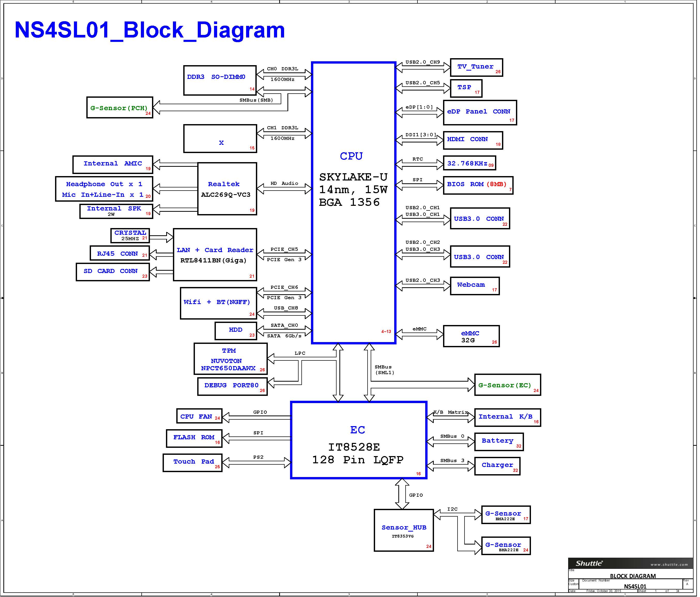The height and width of the screenshot is (597, 700).
Task: Click the HDD block
Action: click(x=235, y=331)
